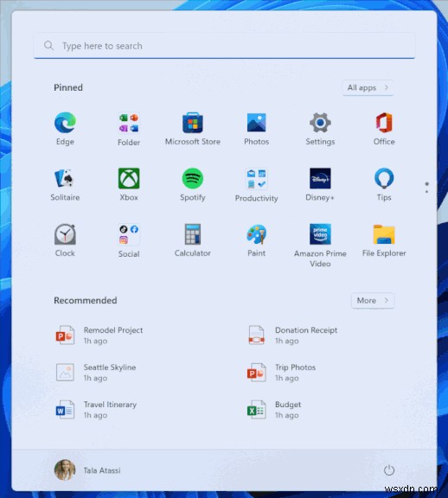
Task: Open Settings from pinned apps
Action: click(x=320, y=129)
